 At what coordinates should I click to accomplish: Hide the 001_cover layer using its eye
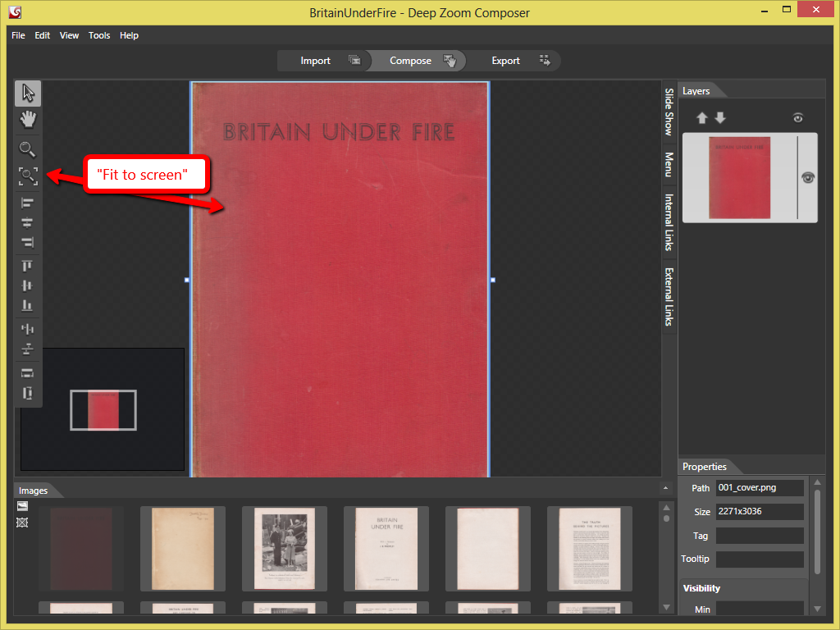pos(808,178)
